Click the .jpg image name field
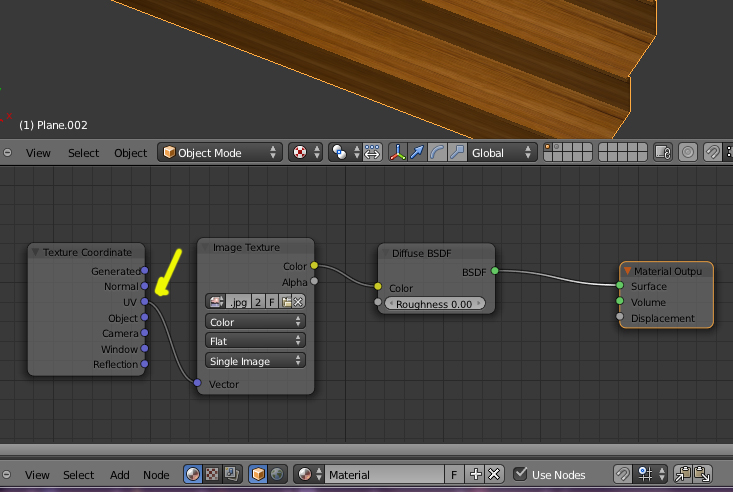This screenshot has height=492, width=733. (x=238, y=302)
